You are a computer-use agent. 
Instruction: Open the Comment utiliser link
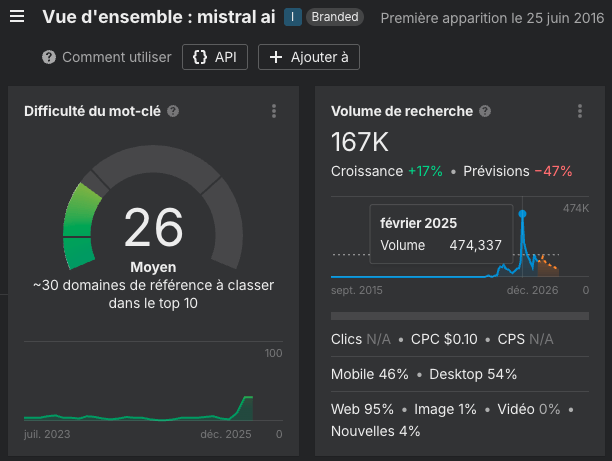(116, 57)
